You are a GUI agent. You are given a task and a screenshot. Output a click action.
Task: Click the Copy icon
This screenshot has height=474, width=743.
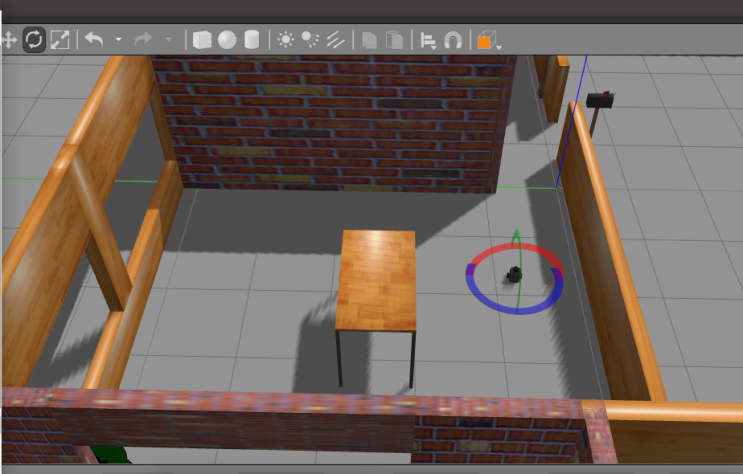coord(370,40)
